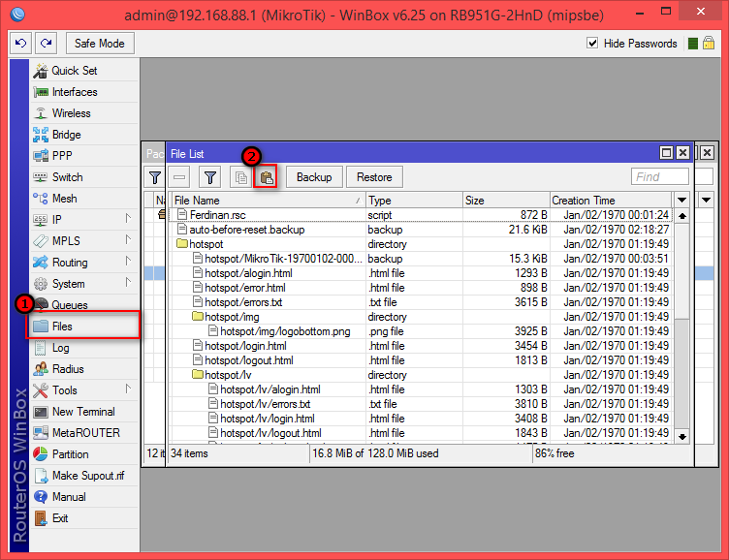The width and height of the screenshot is (729, 560).
Task: Click the filter icon of the background window
Action: 155,177
